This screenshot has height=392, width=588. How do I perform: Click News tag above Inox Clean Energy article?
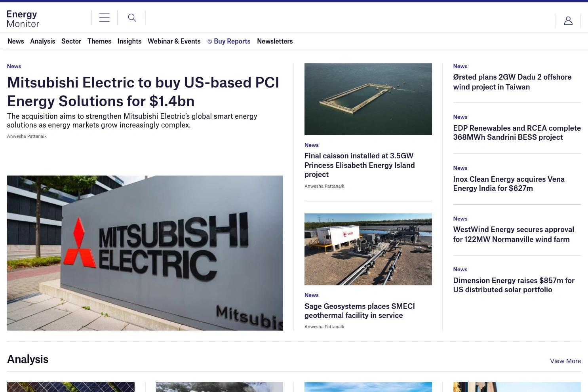[x=460, y=168]
